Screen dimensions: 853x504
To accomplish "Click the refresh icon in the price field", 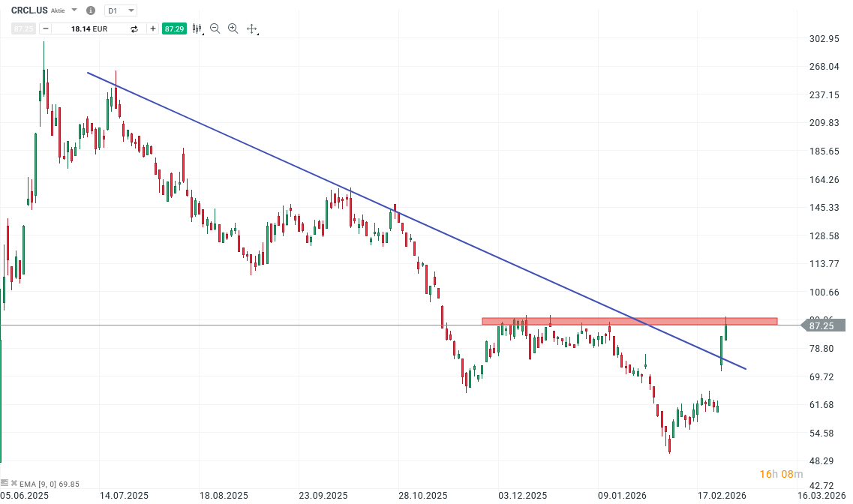I will (x=134, y=28).
